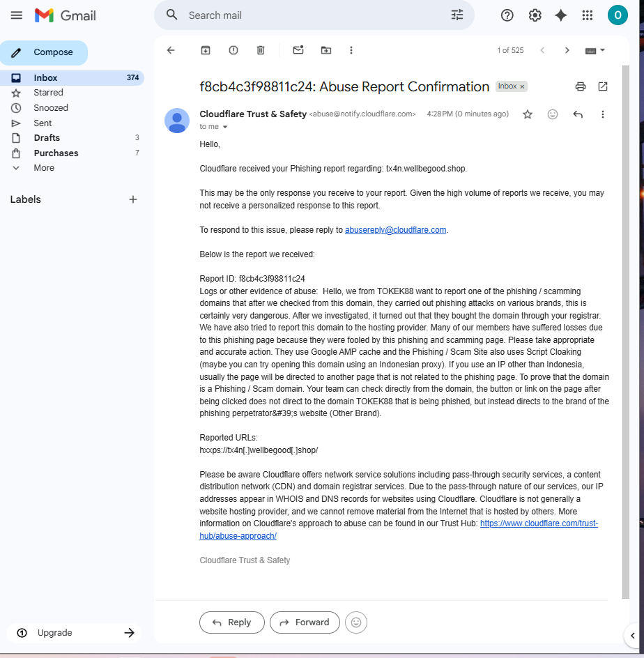644x658 pixels.
Task: Archive this email
Action: 206,50
